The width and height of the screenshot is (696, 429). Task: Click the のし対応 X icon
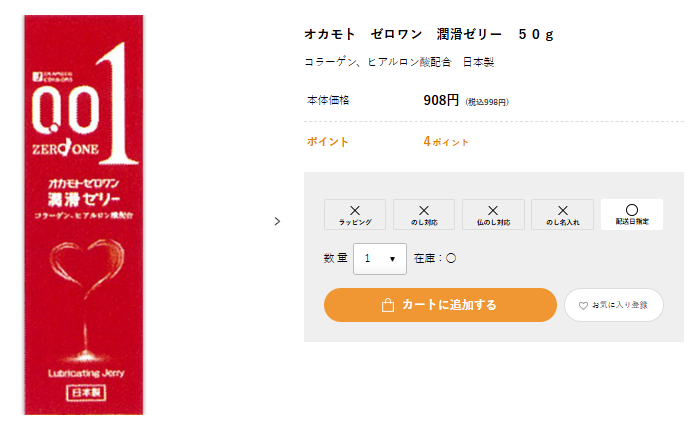point(424,210)
